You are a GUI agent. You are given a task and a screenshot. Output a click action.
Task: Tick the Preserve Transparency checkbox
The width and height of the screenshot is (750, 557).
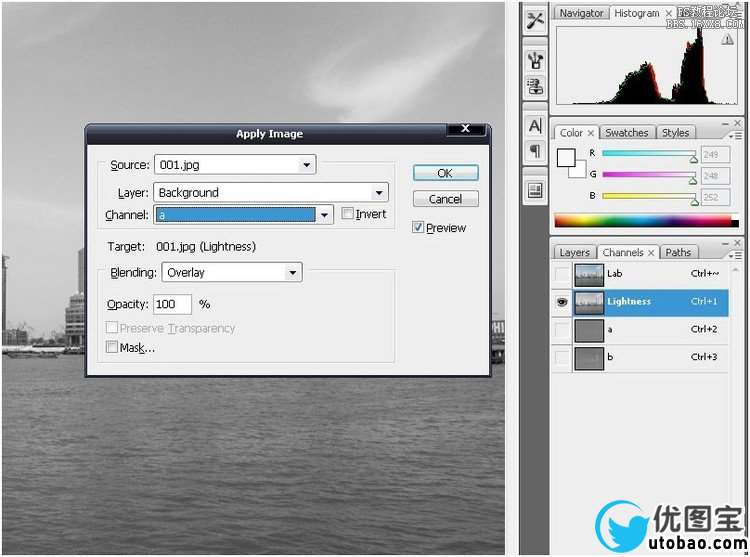111,328
